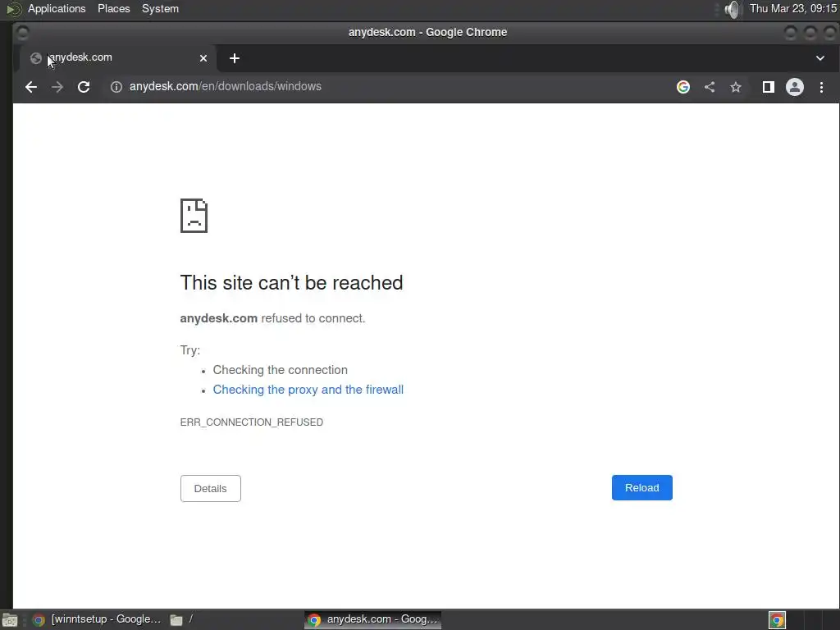View site information icon in address bar
The height and width of the screenshot is (630, 840).
(x=116, y=87)
